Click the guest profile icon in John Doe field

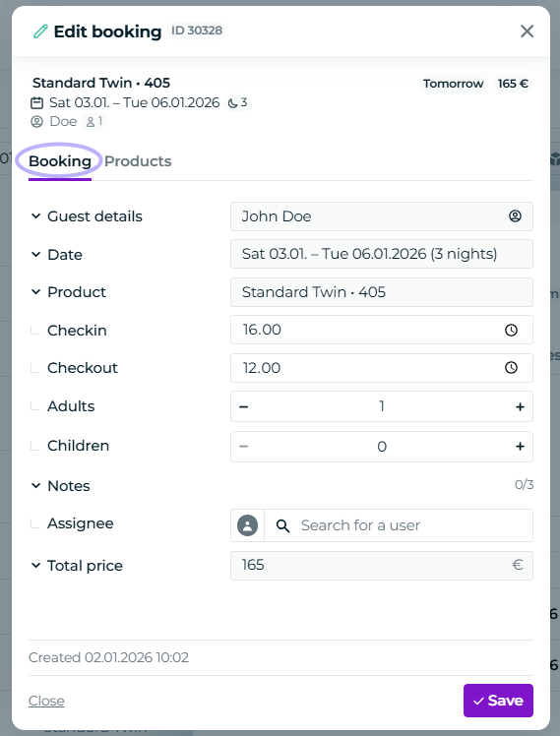pyautogui.click(x=515, y=215)
